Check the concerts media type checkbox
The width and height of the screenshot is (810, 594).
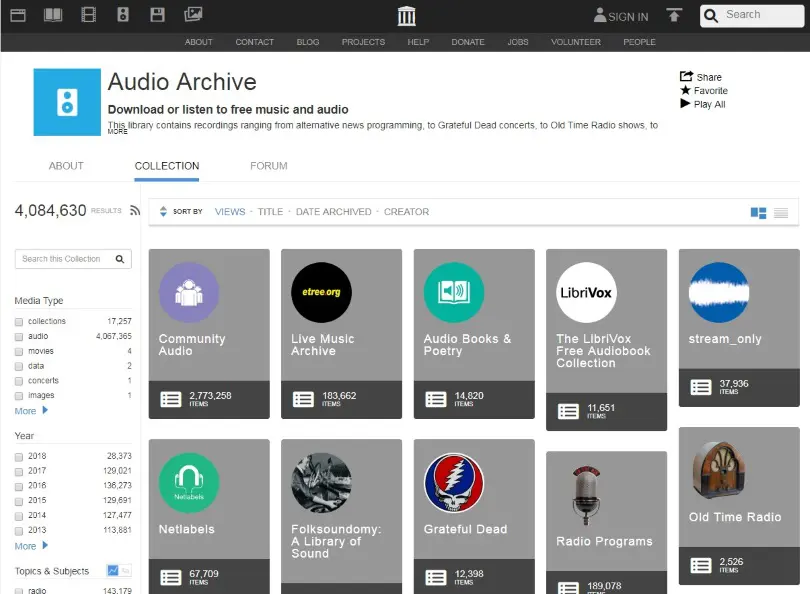coord(19,381)
